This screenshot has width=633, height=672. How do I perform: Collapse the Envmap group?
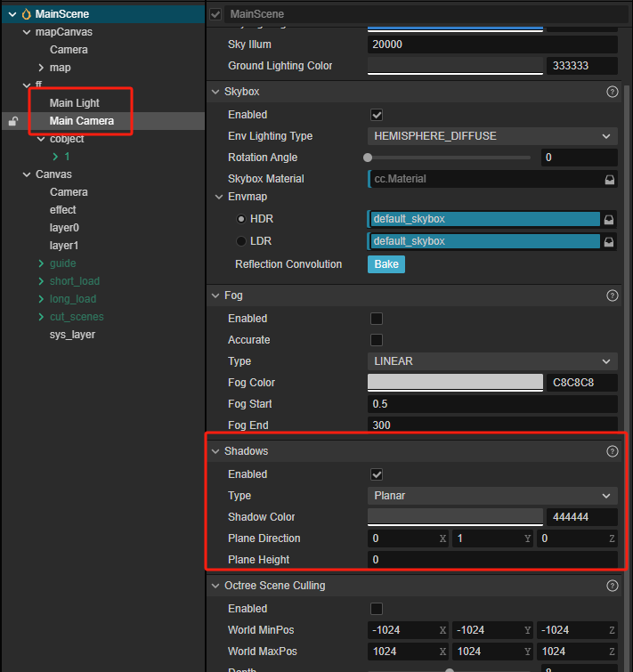(x=219, y=197)
